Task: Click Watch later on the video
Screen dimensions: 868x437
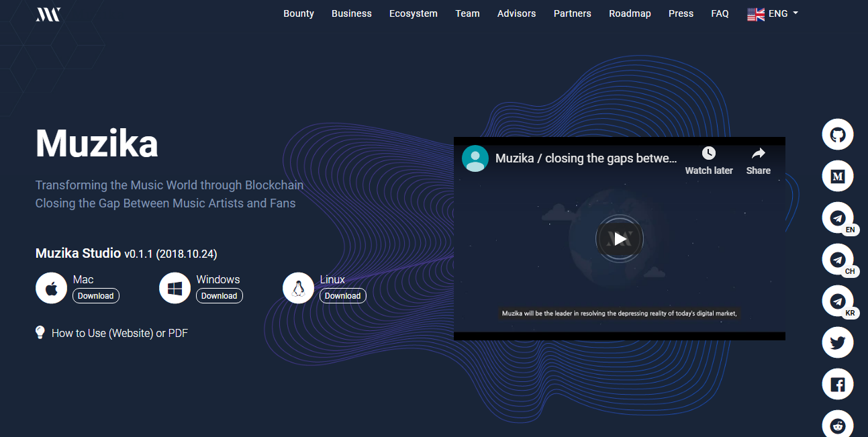Action: pos(708,161)
